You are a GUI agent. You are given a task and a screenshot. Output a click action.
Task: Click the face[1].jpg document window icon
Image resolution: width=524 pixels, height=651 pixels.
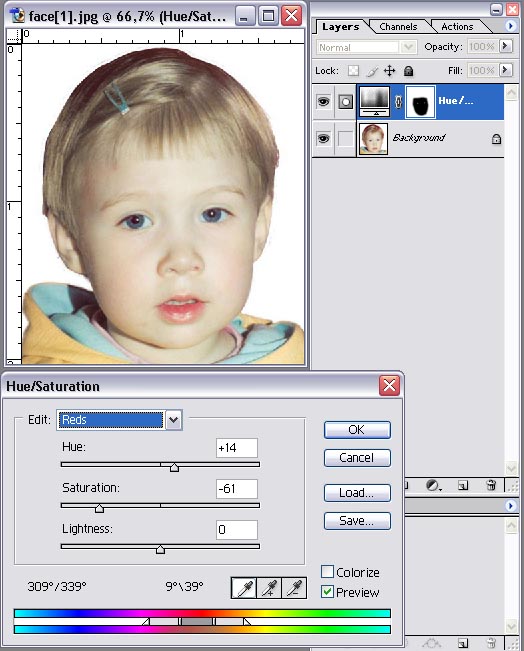[17, 16]
